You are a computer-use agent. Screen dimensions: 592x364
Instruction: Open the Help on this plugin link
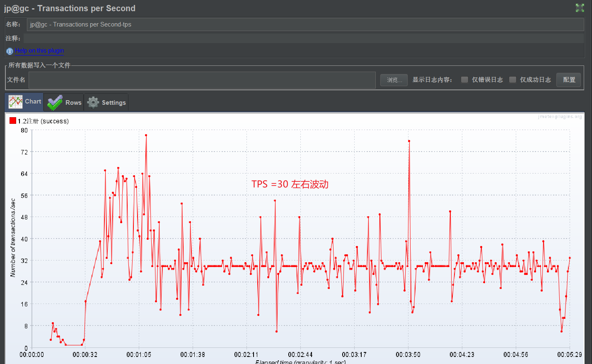[39, 51]
